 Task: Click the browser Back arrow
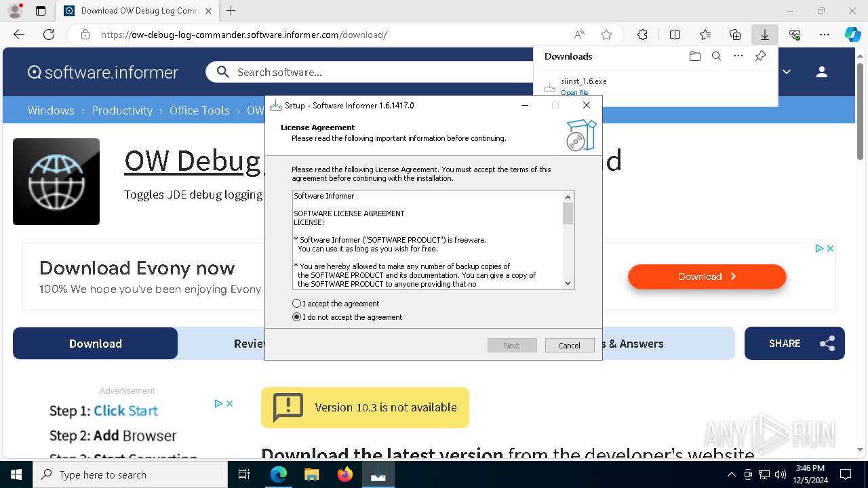click(19, 35)
